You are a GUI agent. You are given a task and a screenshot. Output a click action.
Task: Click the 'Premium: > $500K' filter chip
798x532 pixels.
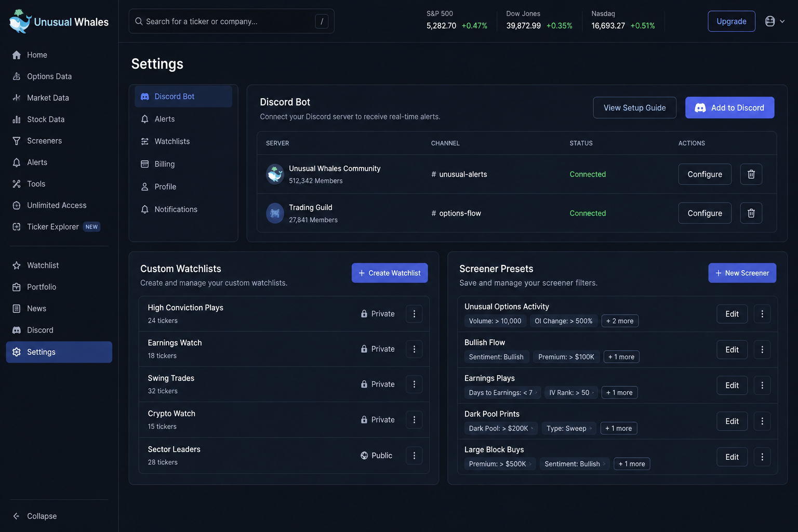point(499,464)
